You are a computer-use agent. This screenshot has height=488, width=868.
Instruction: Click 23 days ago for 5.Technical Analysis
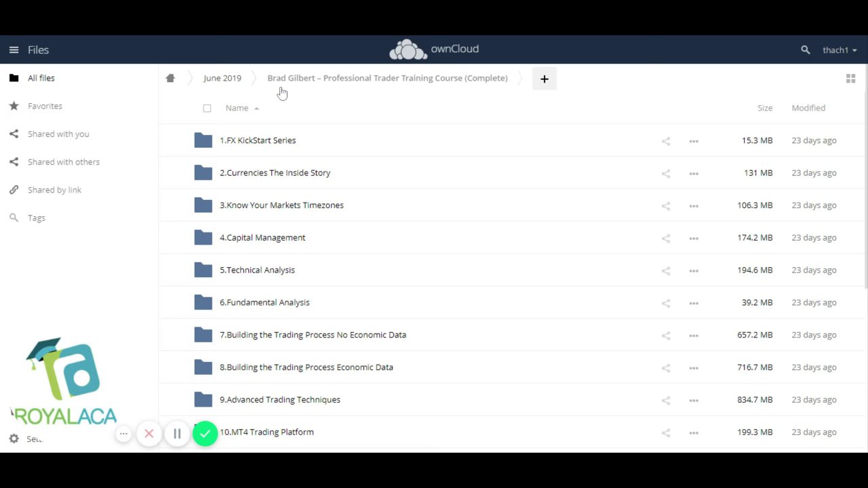tap(814, 270)
